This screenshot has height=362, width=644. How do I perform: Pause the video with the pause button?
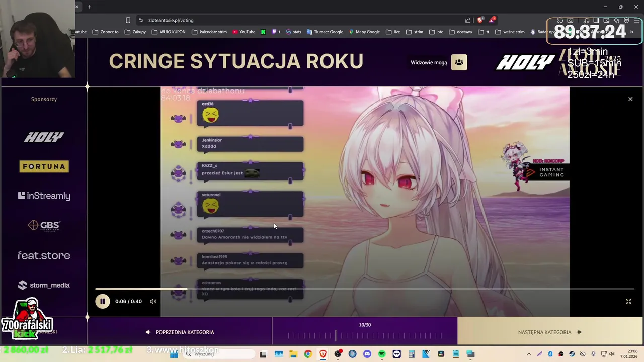[102, 301]
